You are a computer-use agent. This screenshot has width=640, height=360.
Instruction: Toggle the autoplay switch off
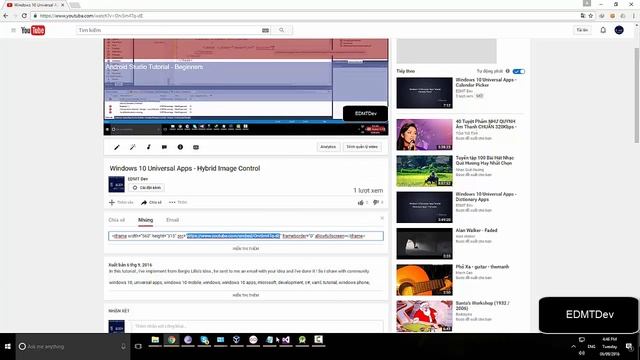coord(519,71)
